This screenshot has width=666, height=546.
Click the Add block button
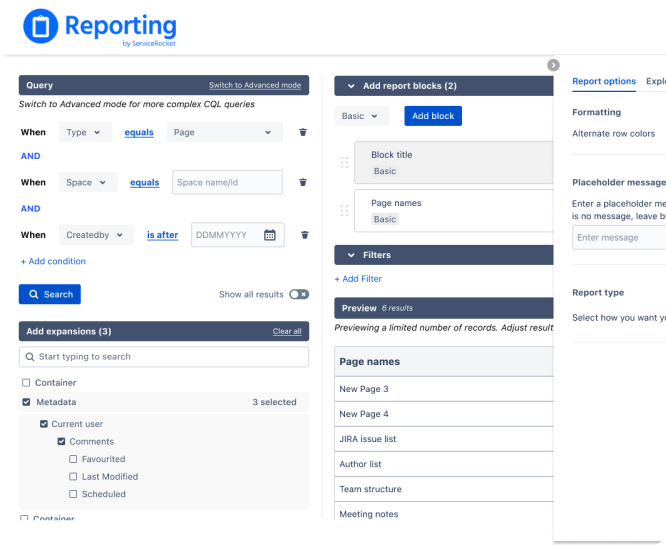[433, 116]
